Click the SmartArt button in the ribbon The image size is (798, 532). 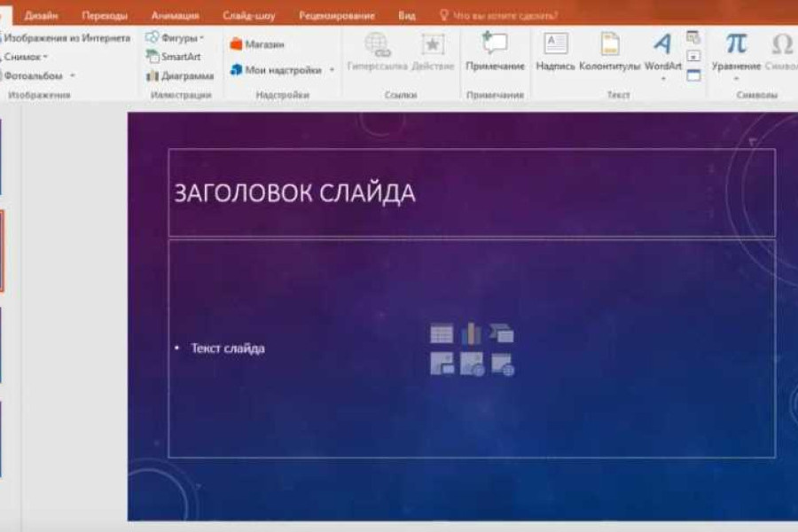pos(174,57)
